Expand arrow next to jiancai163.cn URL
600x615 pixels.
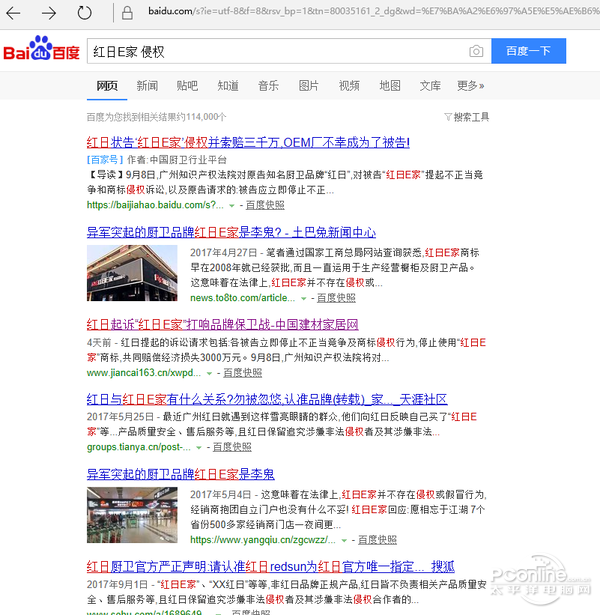point(209,374)
